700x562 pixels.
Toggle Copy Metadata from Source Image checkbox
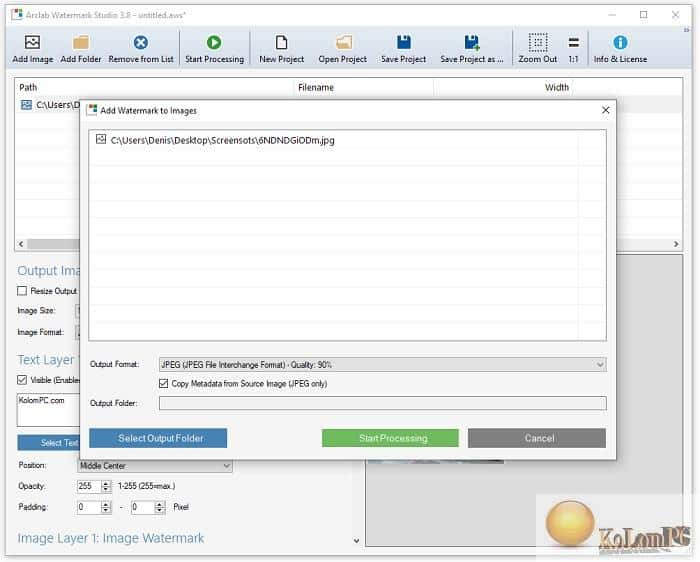pyautogui.click(x=163, y=383)
